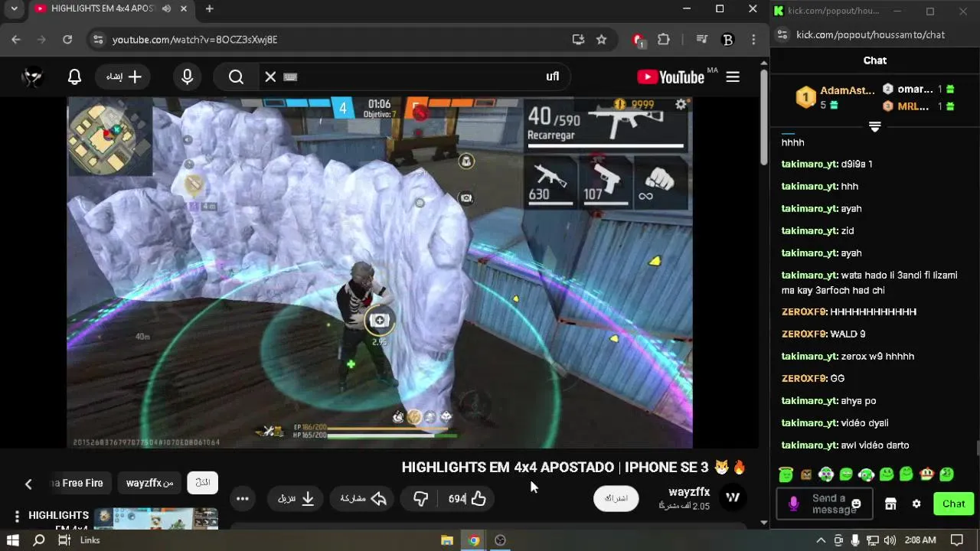This screenshot has width=980, height=551.
Task: Click the share arrow button
Action: coord(364,499)
